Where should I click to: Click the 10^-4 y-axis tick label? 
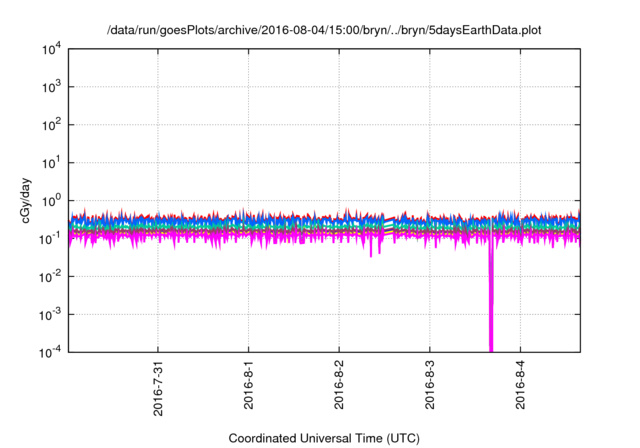coord(51,352)
